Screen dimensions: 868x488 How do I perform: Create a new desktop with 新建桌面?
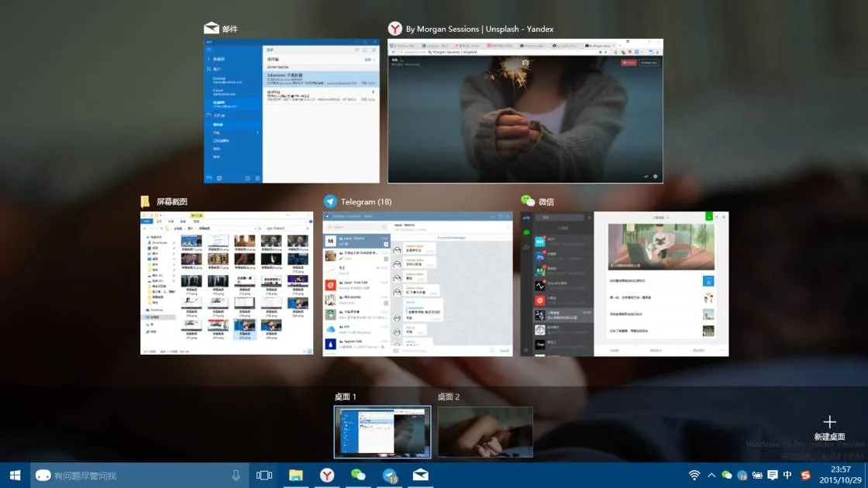pyautogui.click(x=830, y=424)
